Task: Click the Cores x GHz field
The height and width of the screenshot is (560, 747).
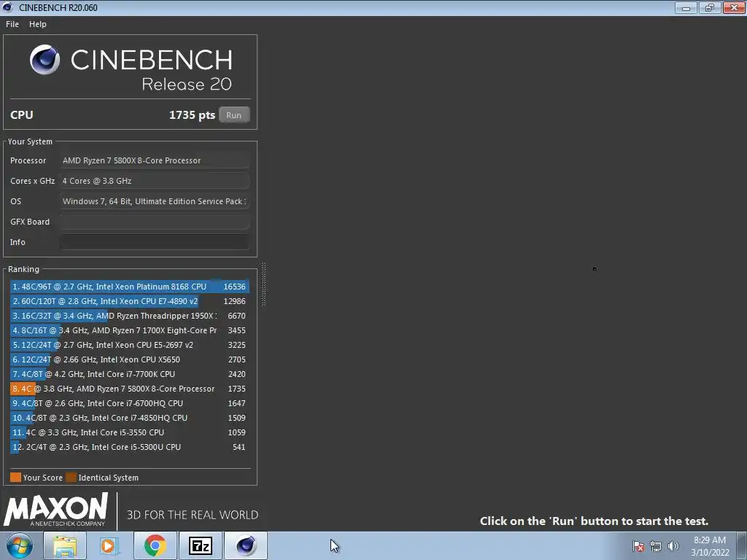Action: click(155, 181)
